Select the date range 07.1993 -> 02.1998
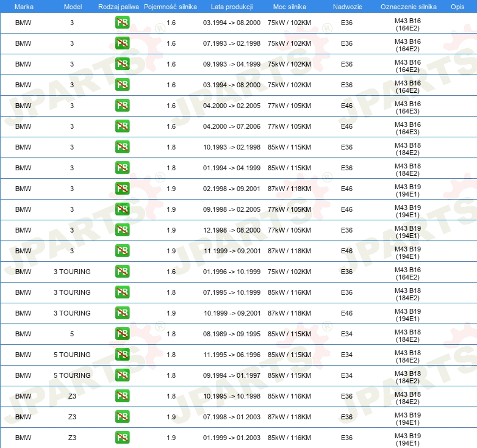The image size is (477, 448). 232,43
